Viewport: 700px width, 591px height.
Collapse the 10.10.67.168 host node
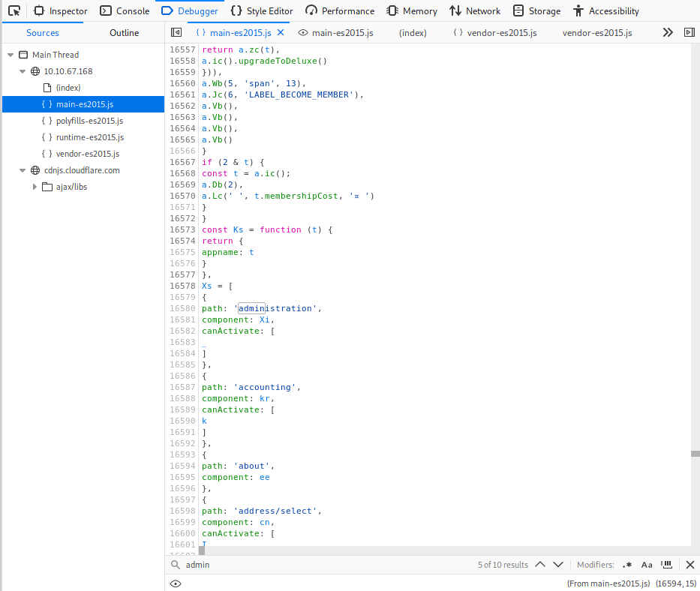click(x=23, y=71)
